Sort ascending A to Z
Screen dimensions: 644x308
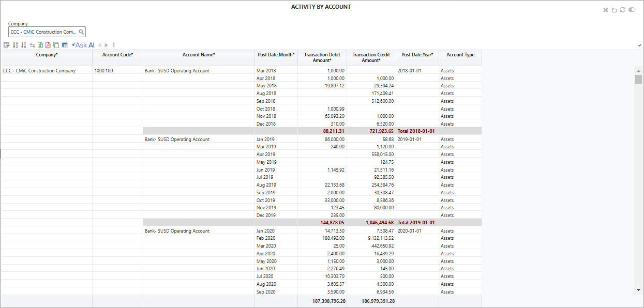(16, 45)
